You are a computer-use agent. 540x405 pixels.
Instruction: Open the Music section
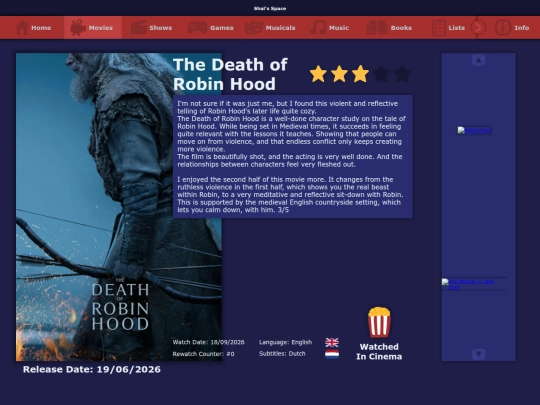[x=330, y=28]
